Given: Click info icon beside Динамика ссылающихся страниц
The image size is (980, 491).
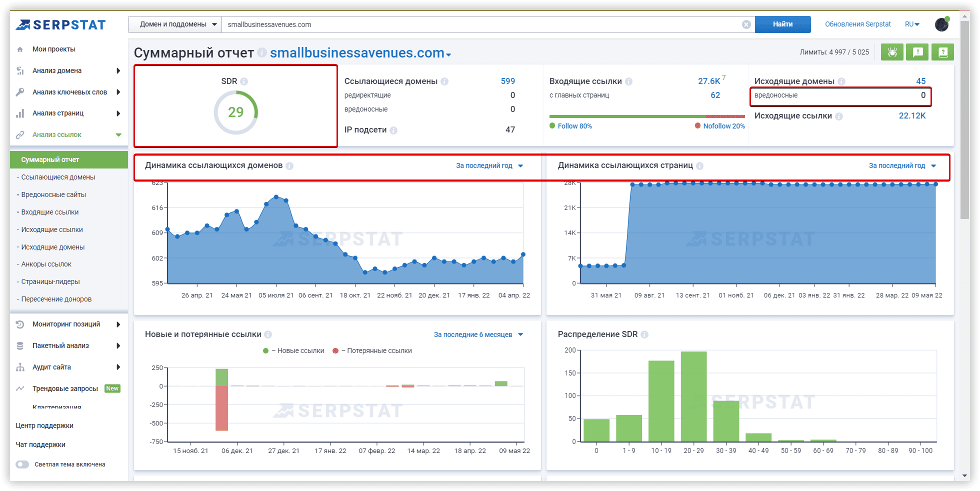Looking at the screenshot, I should [700, 166].
